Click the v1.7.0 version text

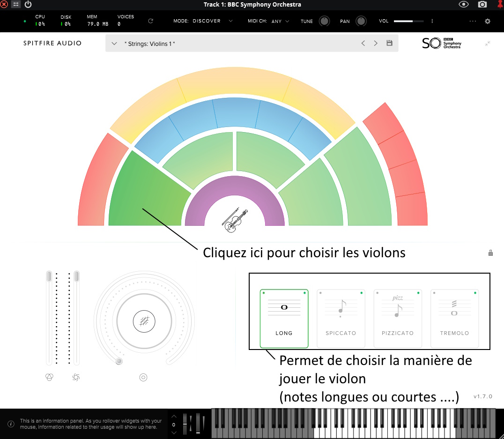[x=483, y=396]
